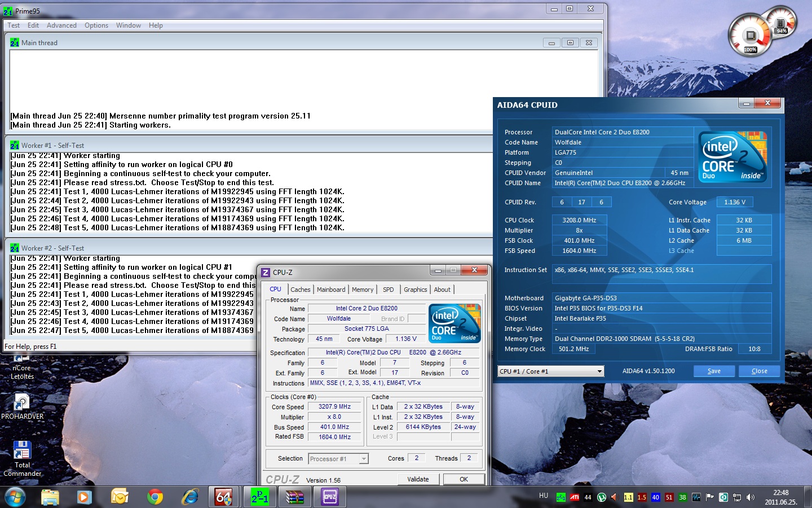Switch to the Mainboard tab in CPU-Z

click(x=331, y=290)
